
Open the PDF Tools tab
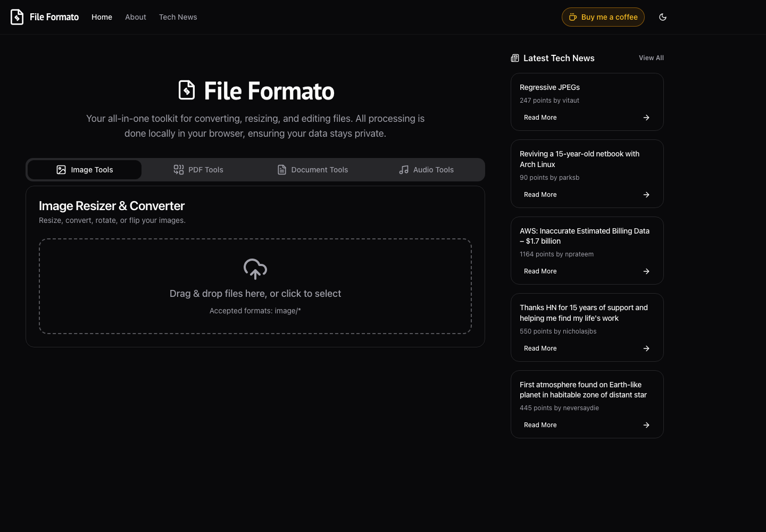coord(198,170)
